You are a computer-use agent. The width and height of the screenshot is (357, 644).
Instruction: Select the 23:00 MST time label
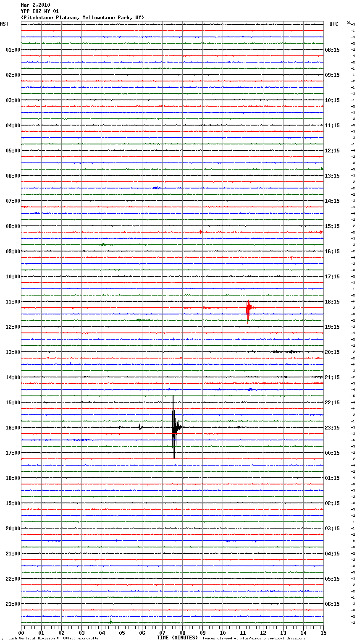coord(13,604)
